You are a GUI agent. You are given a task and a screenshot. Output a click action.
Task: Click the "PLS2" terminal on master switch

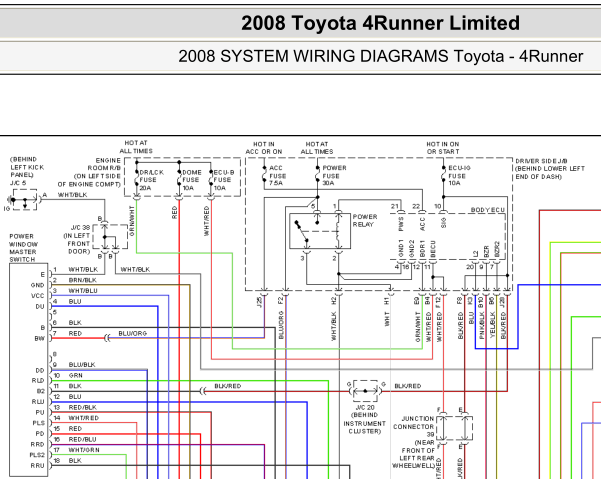[x=37, y=455]
